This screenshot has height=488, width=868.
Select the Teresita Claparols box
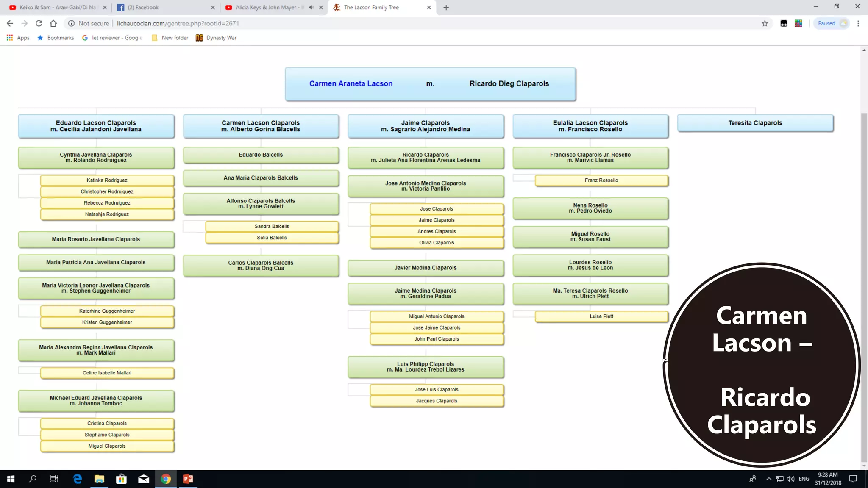[x=755, y=123]
